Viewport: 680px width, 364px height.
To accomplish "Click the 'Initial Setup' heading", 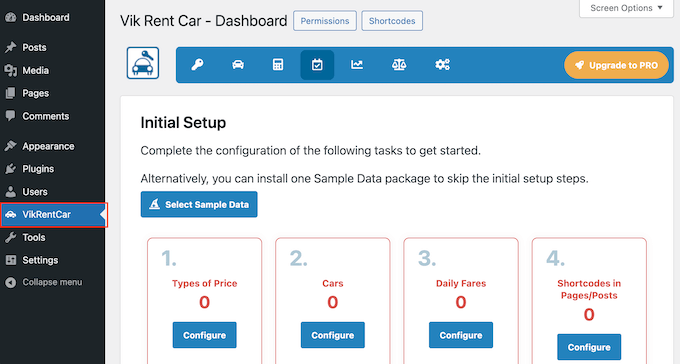I will [183, 123].
